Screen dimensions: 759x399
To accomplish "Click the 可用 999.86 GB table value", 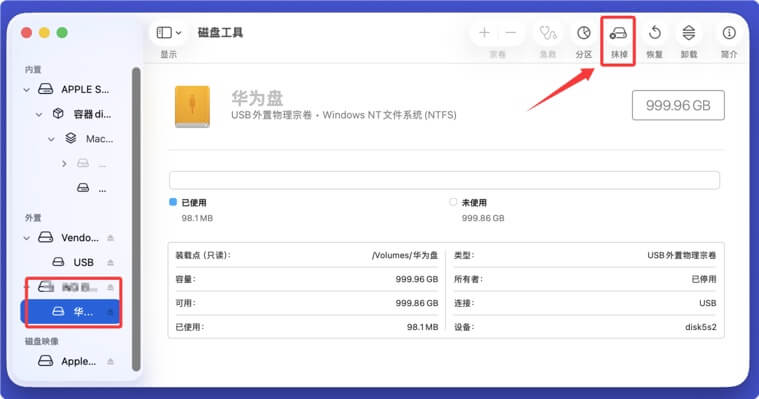I will 417,303.
